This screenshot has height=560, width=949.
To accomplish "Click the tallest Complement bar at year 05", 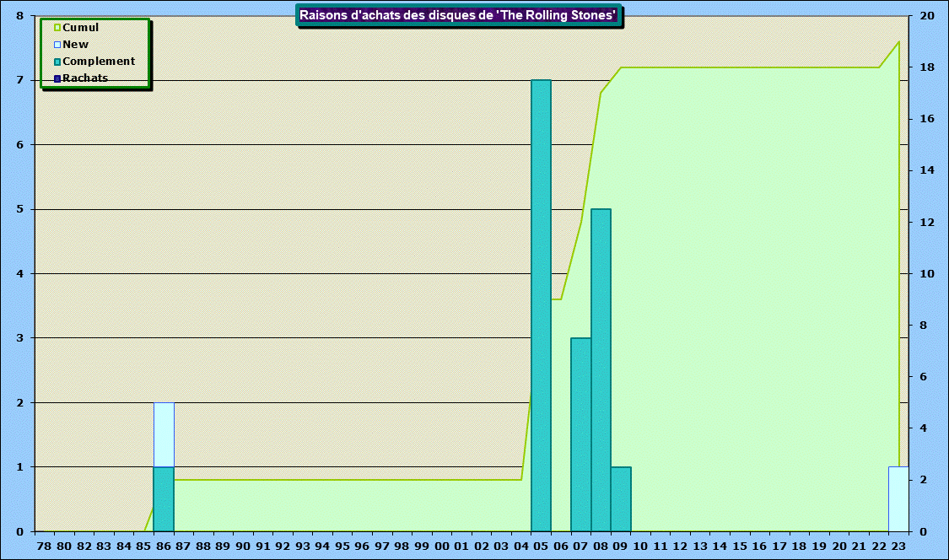I will point(541,305).
